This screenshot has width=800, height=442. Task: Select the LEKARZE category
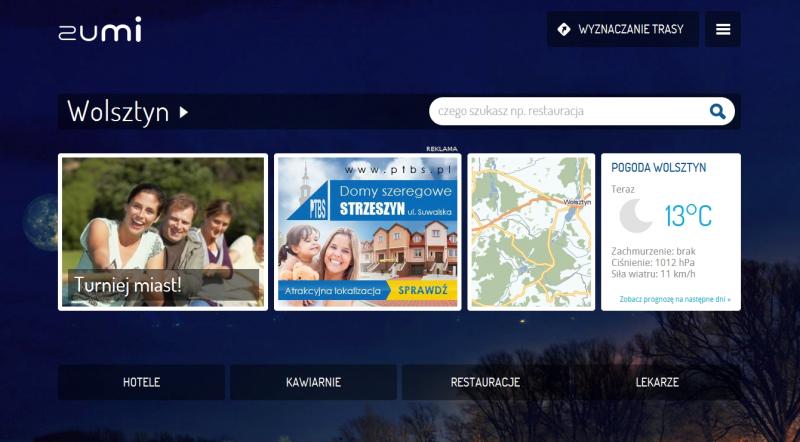tap(657, 382)
